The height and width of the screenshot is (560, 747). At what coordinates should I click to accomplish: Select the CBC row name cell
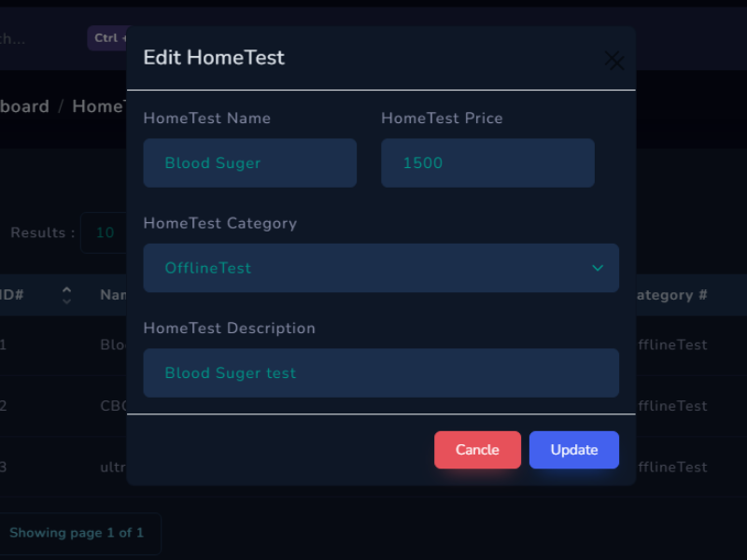(113, 406)
